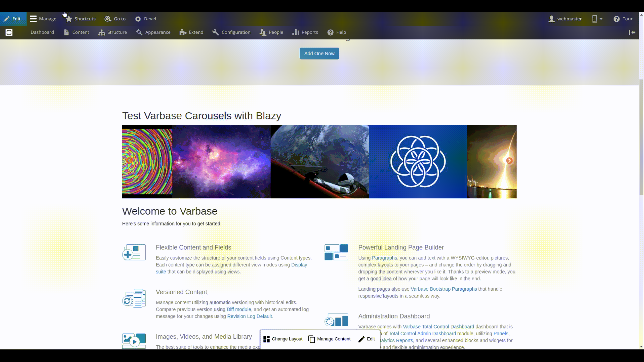
Task: Open the Go to menu
Action: [x=115, y=19]
